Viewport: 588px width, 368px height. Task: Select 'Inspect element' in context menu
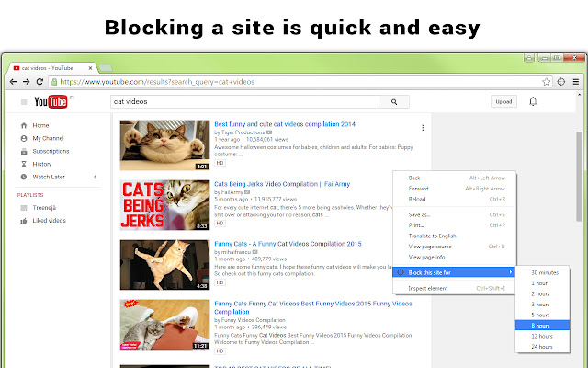click(x=428, y=288)
